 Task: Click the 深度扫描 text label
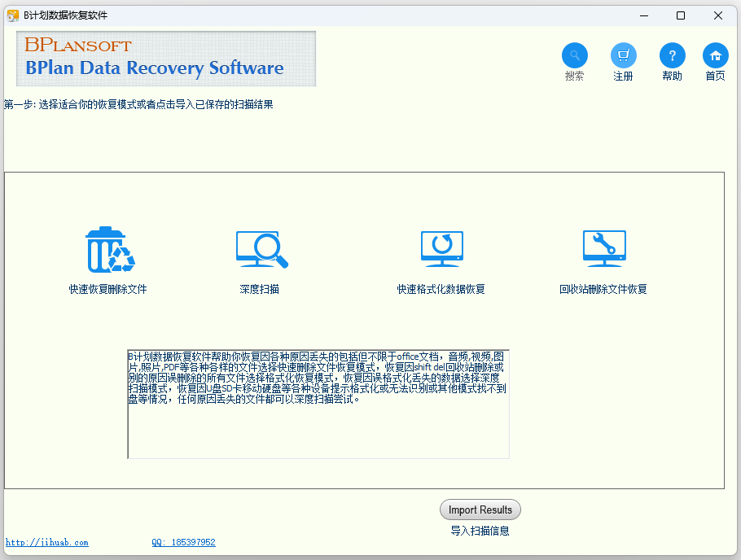pos(260,289)
